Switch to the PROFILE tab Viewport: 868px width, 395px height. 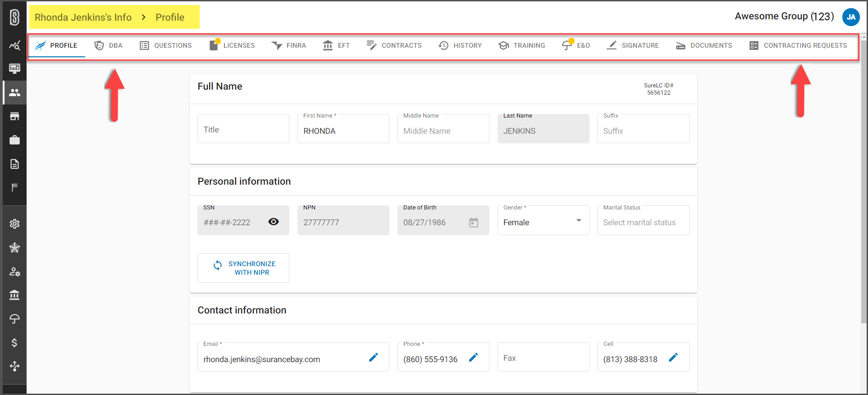56,45
